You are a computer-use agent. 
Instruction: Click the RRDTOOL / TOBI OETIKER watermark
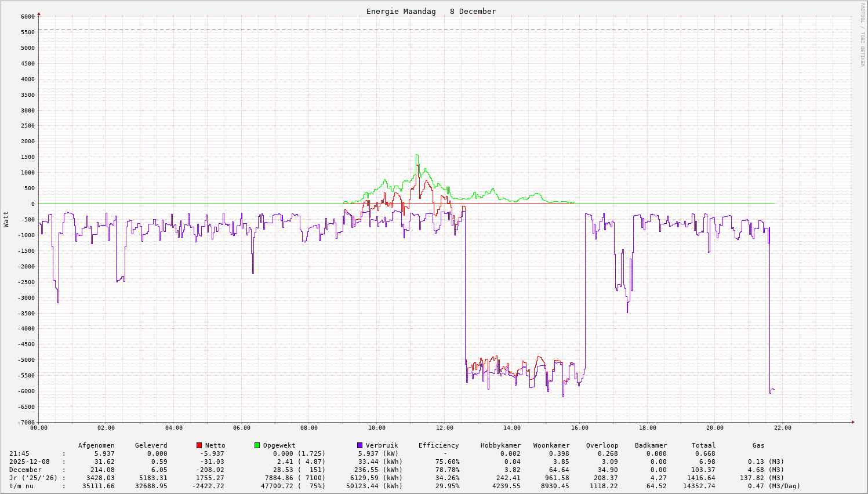coord(862,34)
